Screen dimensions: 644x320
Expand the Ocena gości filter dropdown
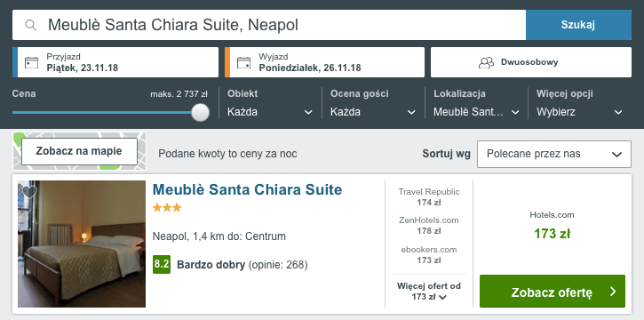tap(373, 112)
